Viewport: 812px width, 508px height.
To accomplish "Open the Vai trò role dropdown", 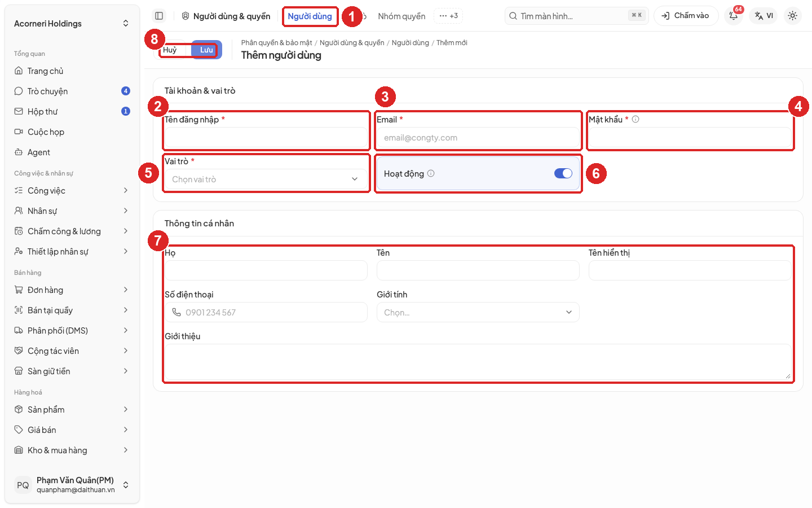I will [266, 179].
